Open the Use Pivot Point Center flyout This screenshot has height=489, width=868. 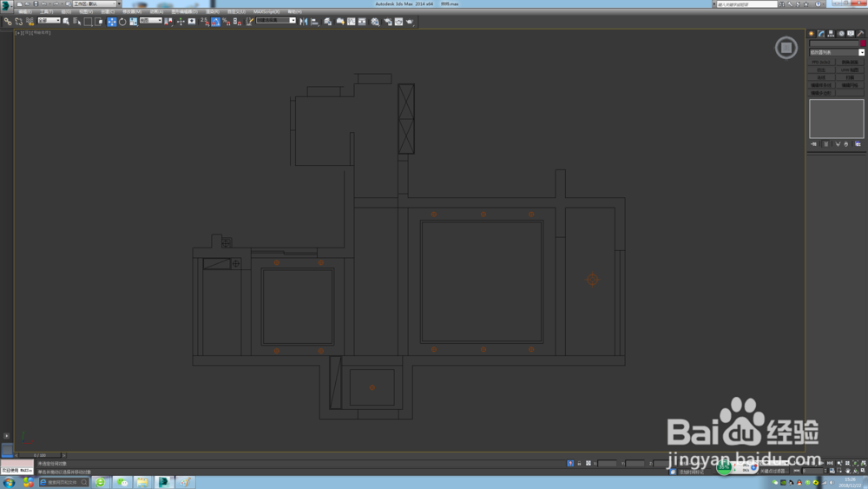click(x=168, y=22)
